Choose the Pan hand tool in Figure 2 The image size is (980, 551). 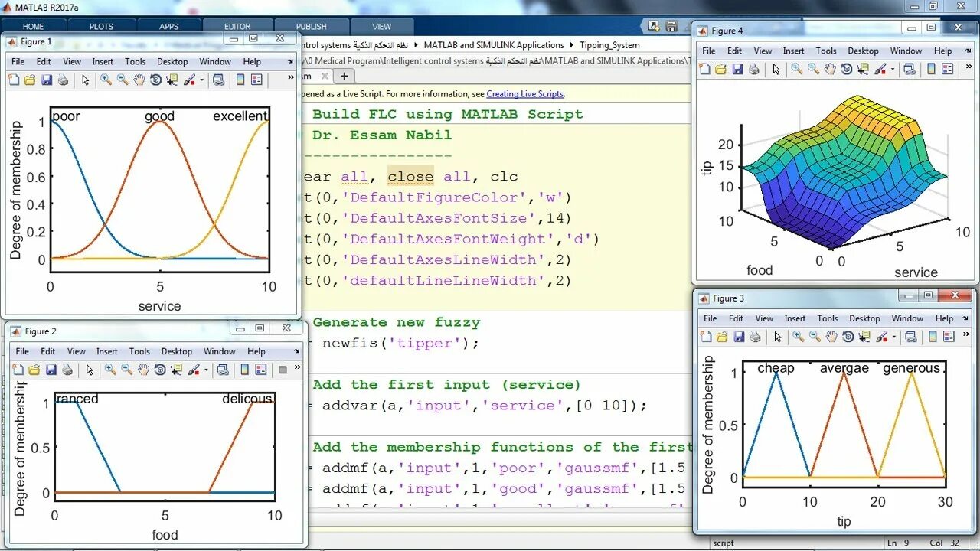click(x=144, y=370)
